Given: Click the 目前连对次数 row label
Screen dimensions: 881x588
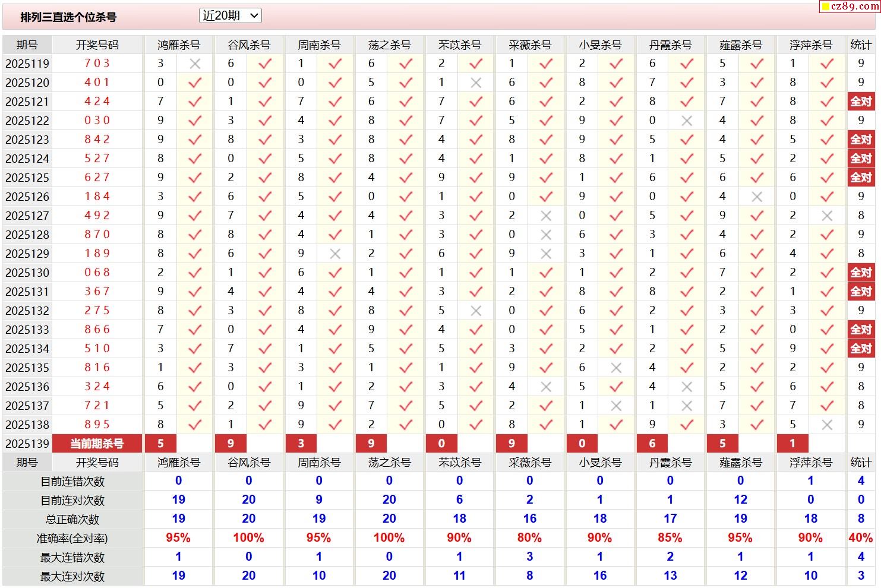Looking at the screenshot, I should (72, 501).
